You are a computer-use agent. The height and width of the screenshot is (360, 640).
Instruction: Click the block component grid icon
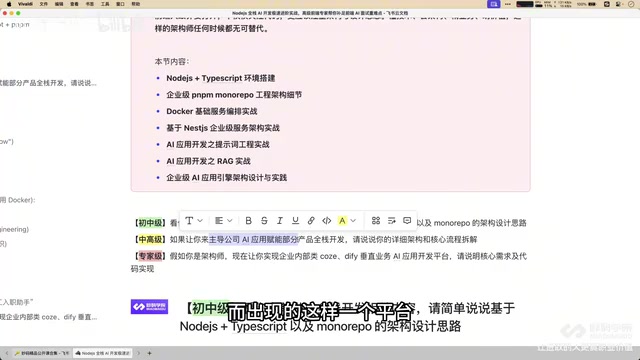click(376, 221)
